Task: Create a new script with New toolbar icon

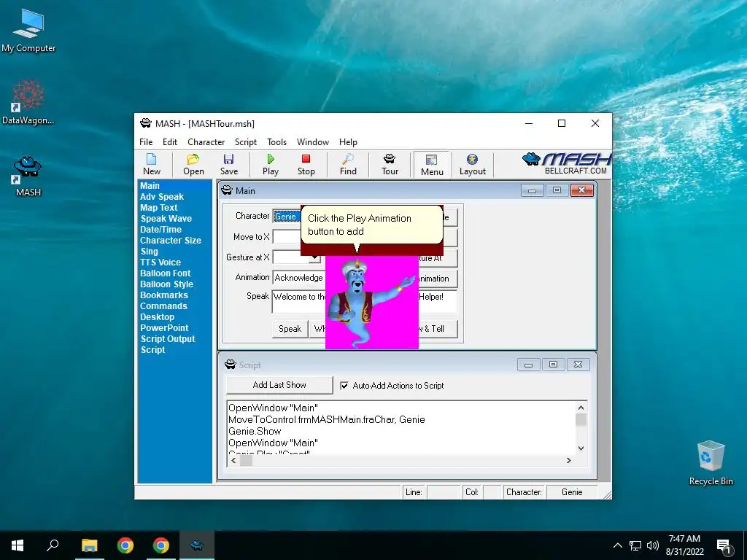Action: point(152,164)
